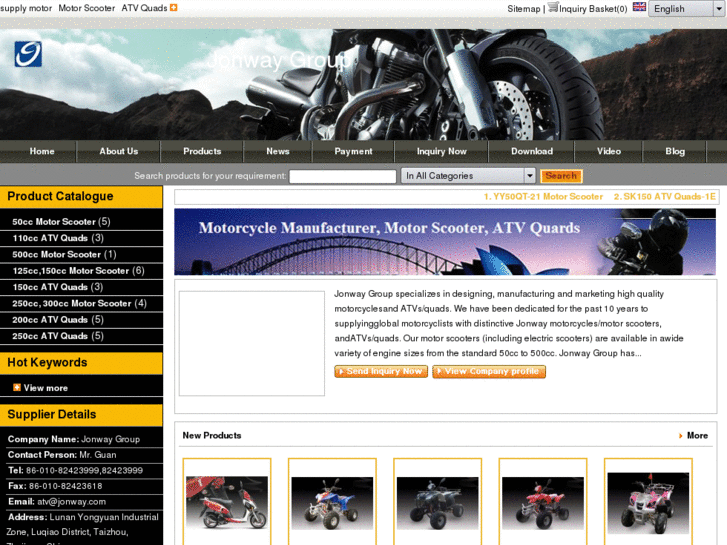
Task: Click the empty company image placeholder box
Action: (252, 343)
